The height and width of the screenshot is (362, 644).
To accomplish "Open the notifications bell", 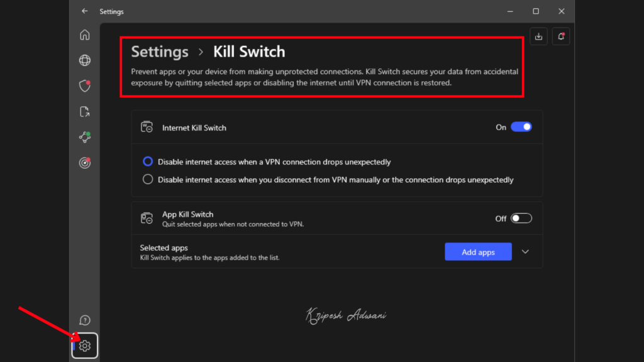I will (x=560, y=36).
